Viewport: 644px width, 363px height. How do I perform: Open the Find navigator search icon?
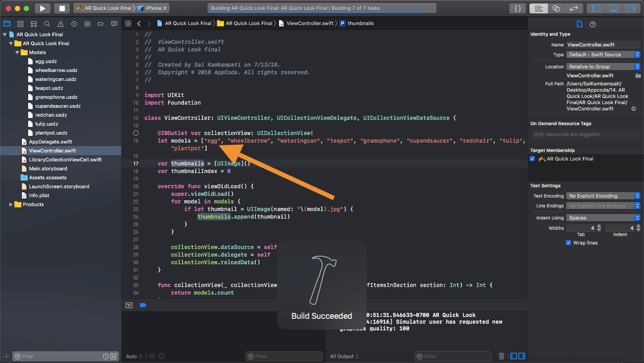coord(47,24)
